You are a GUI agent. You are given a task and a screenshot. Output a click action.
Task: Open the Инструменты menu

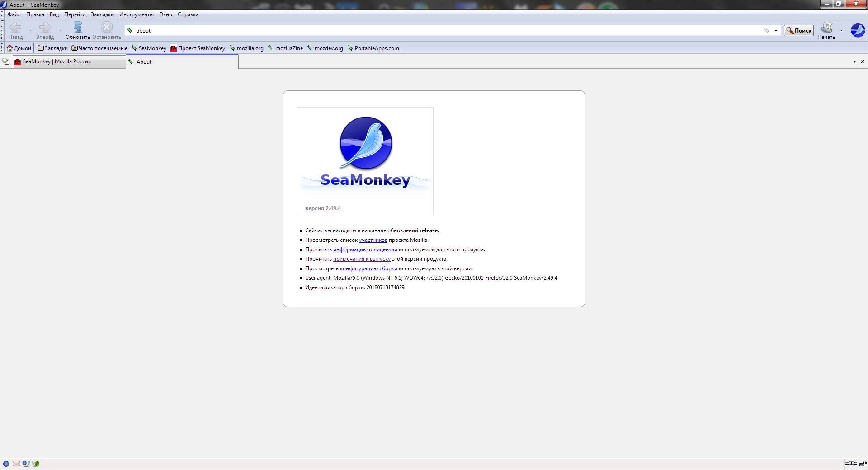(137, 14)
